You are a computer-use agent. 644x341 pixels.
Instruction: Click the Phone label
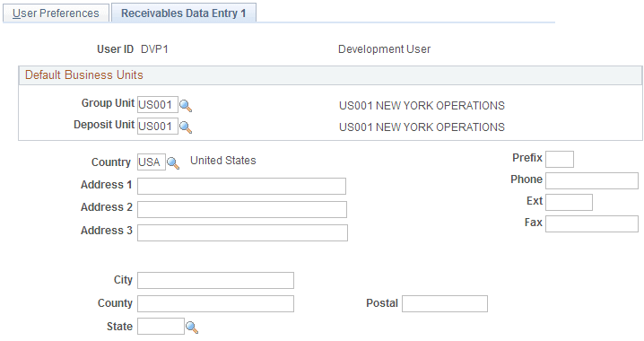pos(527,179)
